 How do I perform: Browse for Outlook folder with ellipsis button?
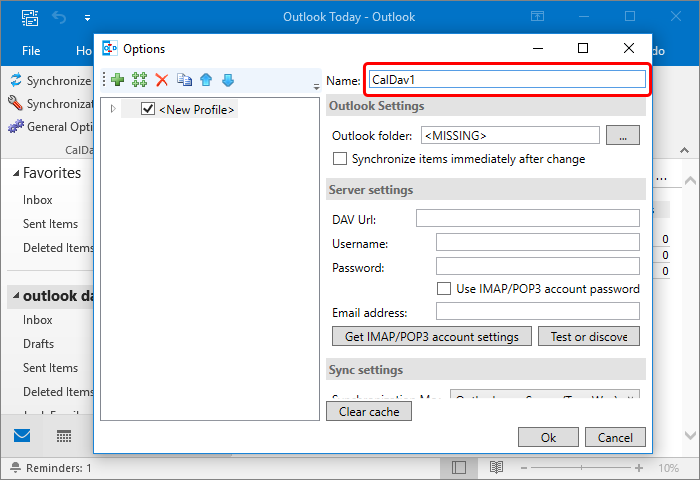coord(623,135)
